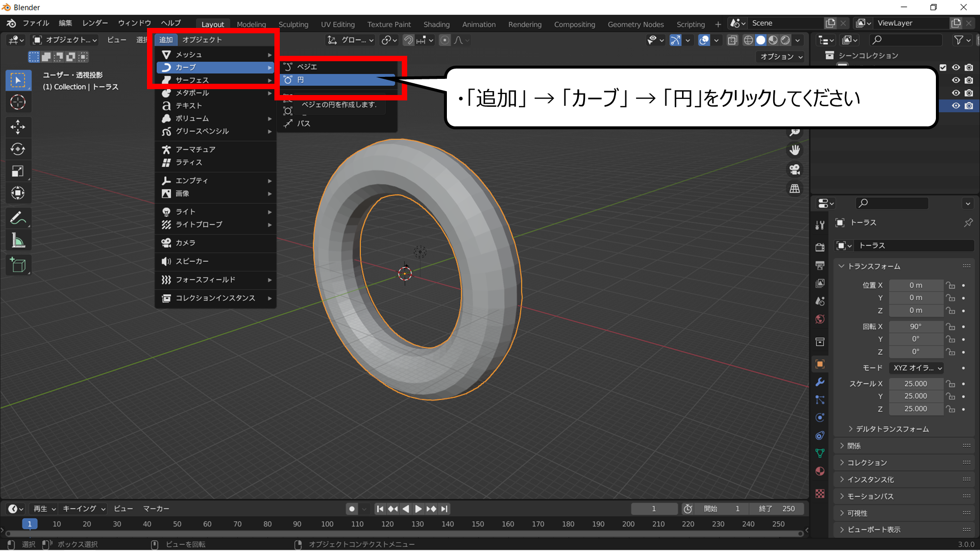Click the properties panel search field

[892, 203]
